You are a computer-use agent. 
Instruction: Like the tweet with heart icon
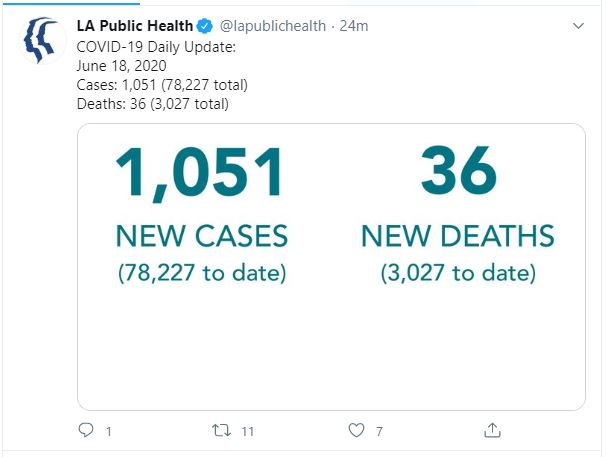tap(356, 430)
